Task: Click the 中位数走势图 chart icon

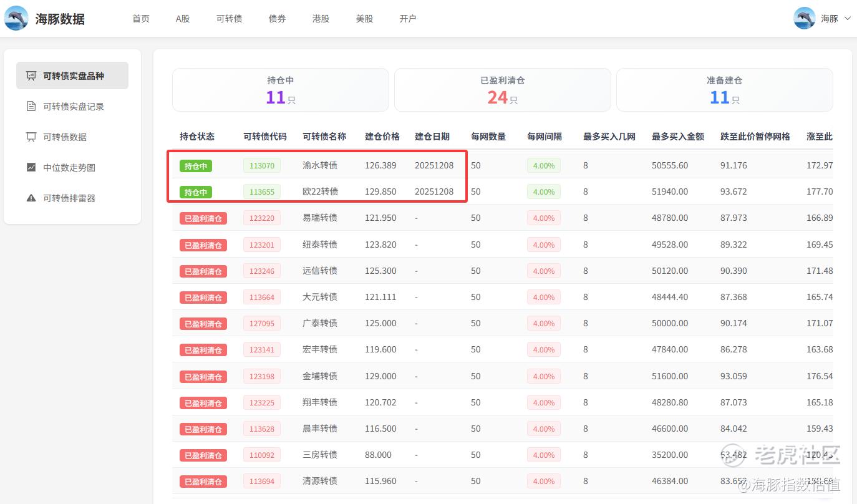Action: click(31, 167)
